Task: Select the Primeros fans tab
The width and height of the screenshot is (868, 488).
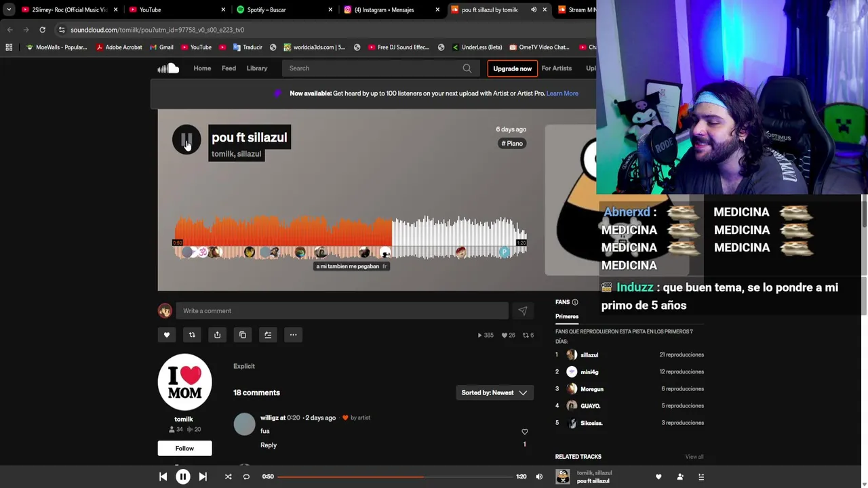Action: pyautogui.click(x=567, y=317)
